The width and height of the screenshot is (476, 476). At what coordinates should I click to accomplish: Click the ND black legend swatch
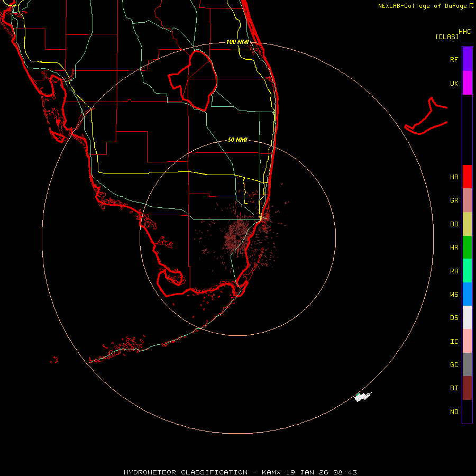467,411
